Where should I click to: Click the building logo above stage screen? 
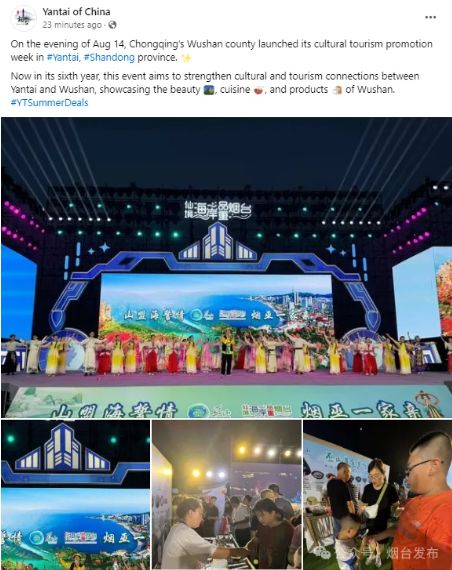[x=218, y=242]
